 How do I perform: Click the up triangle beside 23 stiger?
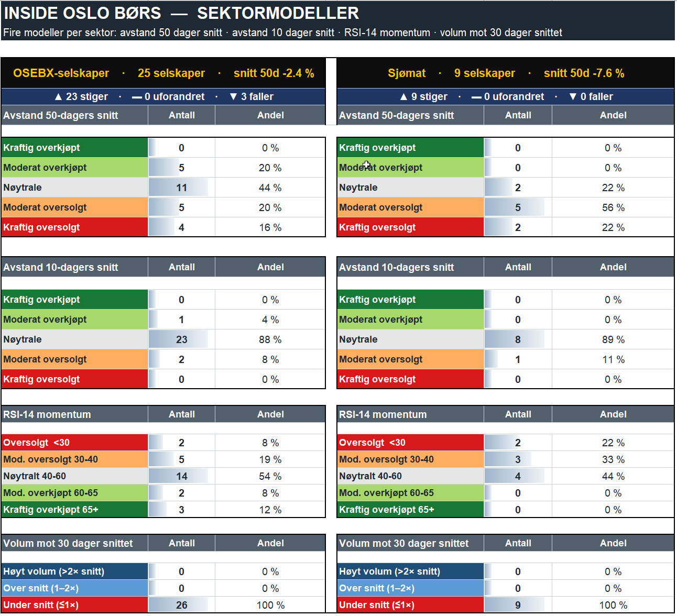(x=59, y=97)
